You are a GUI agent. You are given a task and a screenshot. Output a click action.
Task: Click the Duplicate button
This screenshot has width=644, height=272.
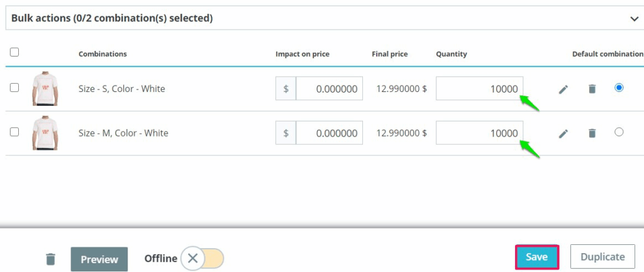pyautogui.click(x=602, y=257)
